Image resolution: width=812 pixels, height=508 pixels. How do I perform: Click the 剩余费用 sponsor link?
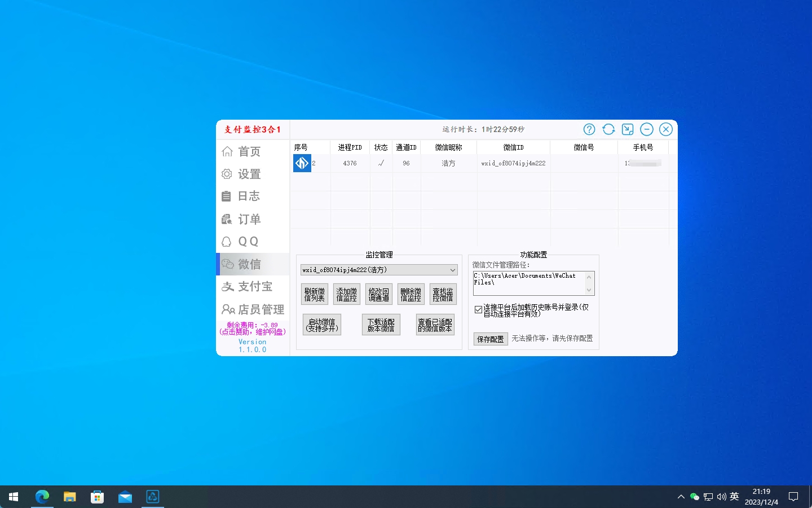tap(253, 329)
